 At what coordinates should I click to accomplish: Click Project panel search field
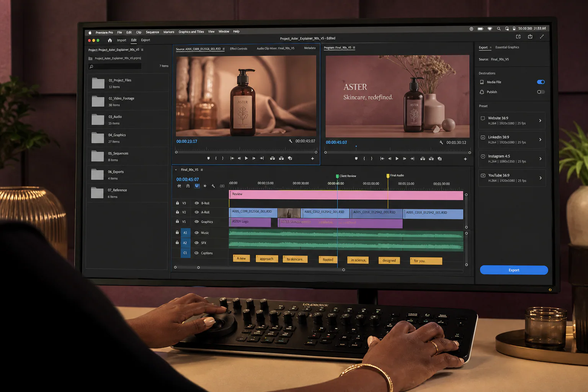pyautogui.click(x=115, y=67)
